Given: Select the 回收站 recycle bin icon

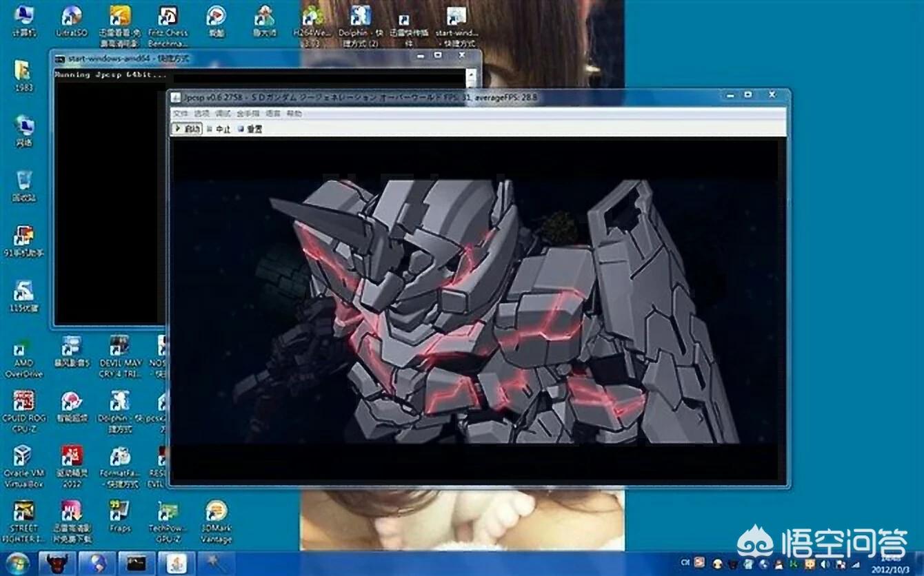Looking at the screenshot, I should point(23,186).
